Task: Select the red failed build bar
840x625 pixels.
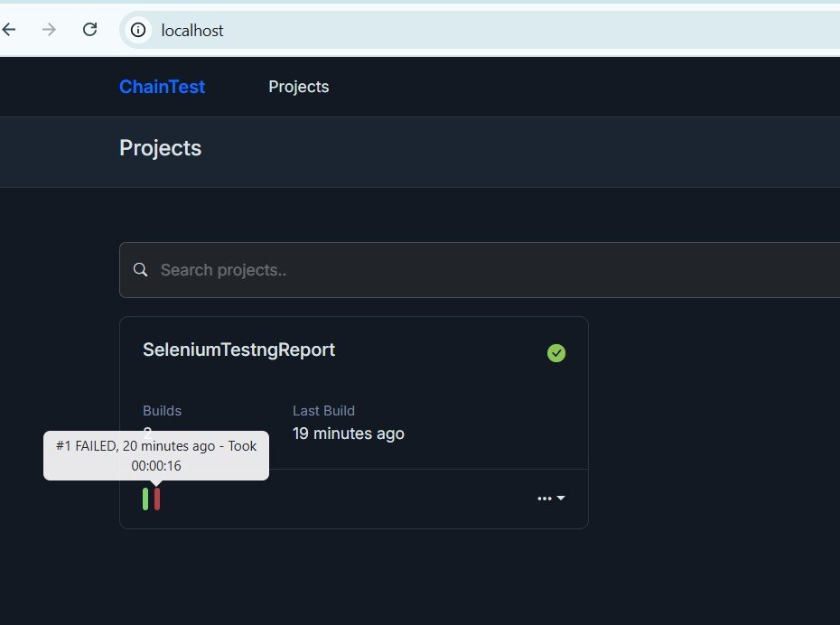Action: point(157,499)
